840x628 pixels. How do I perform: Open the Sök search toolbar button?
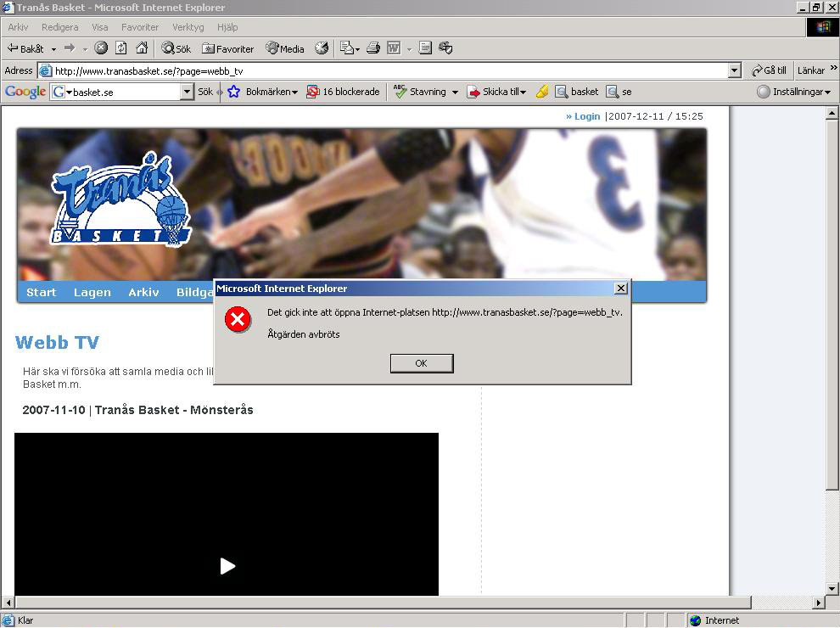(x=176, y=48)
